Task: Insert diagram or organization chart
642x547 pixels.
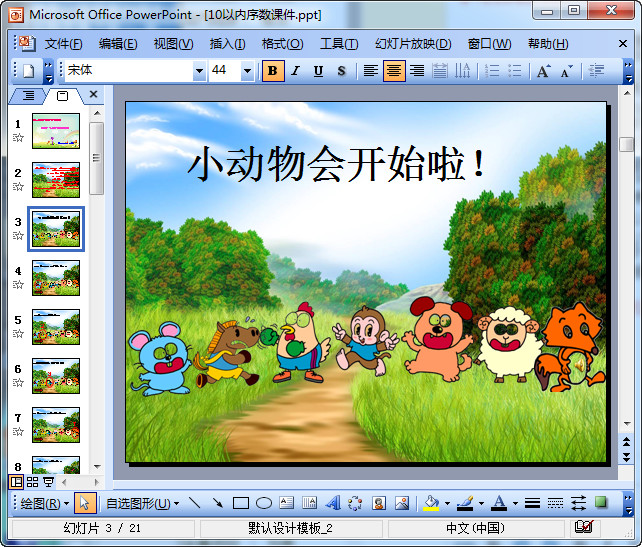Action: [355, 503]
